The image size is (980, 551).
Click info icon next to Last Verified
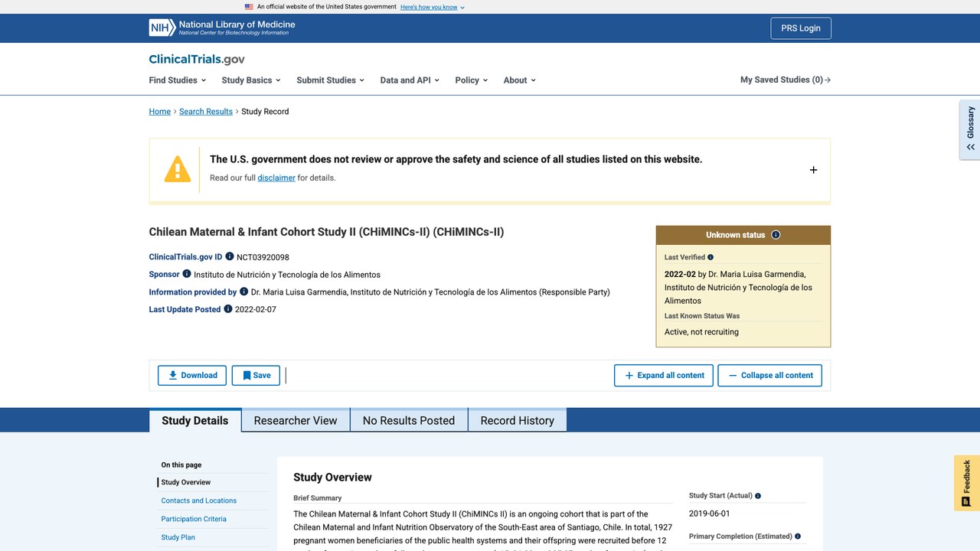710,257
